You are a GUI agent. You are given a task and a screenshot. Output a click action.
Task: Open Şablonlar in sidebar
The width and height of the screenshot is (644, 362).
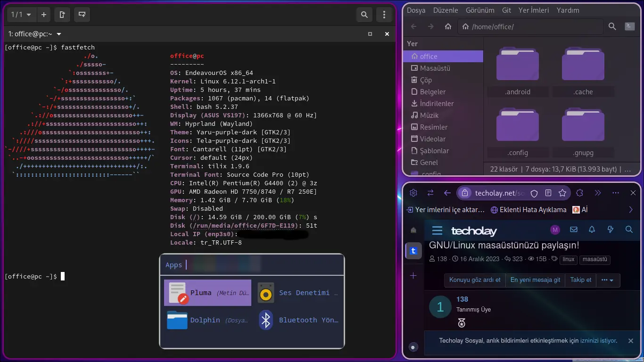point(443,150)
